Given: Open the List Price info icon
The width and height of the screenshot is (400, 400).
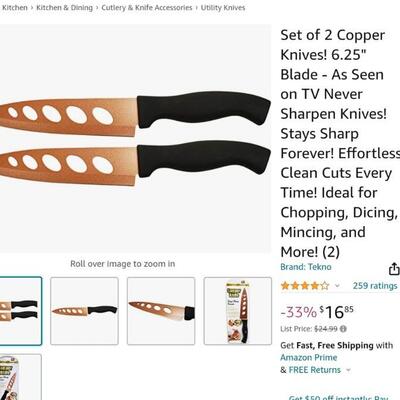Looking at the screenshot, I should [x=343, y=329].
